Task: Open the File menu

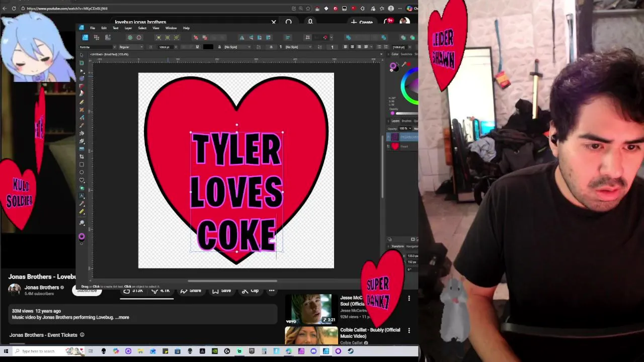Action: (93, 28)
